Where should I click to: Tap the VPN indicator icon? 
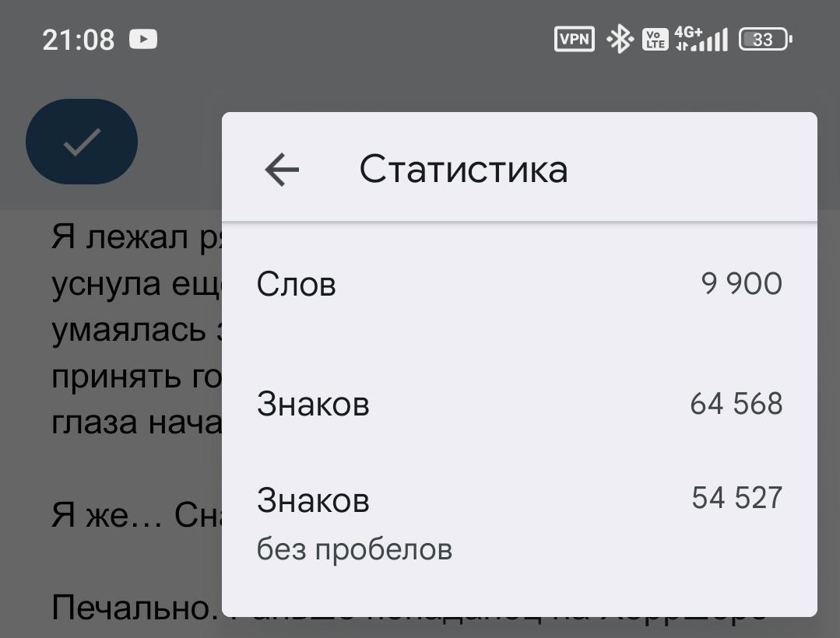coord(574,39)
